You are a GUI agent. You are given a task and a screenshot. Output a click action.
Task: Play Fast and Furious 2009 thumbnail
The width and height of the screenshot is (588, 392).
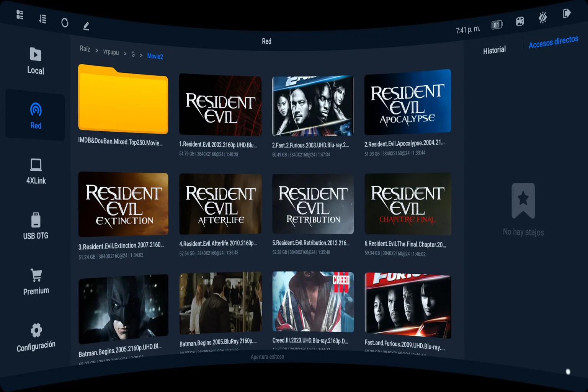[x=408, y=305]
